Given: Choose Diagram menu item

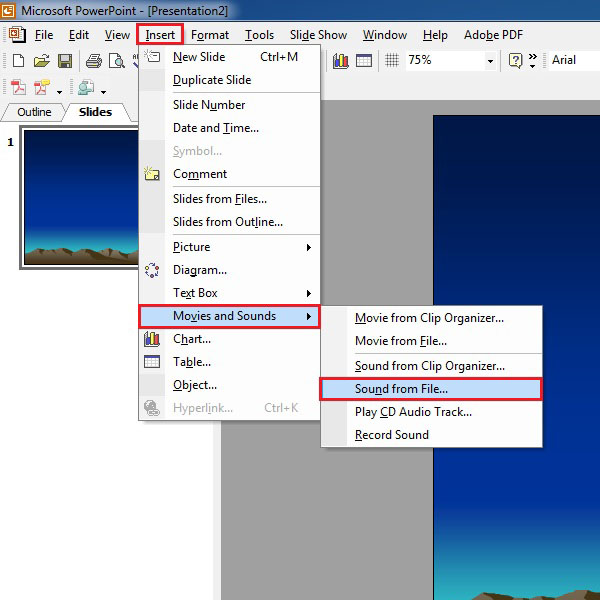Looking at the screenshot, I should [x=229, y=270].
